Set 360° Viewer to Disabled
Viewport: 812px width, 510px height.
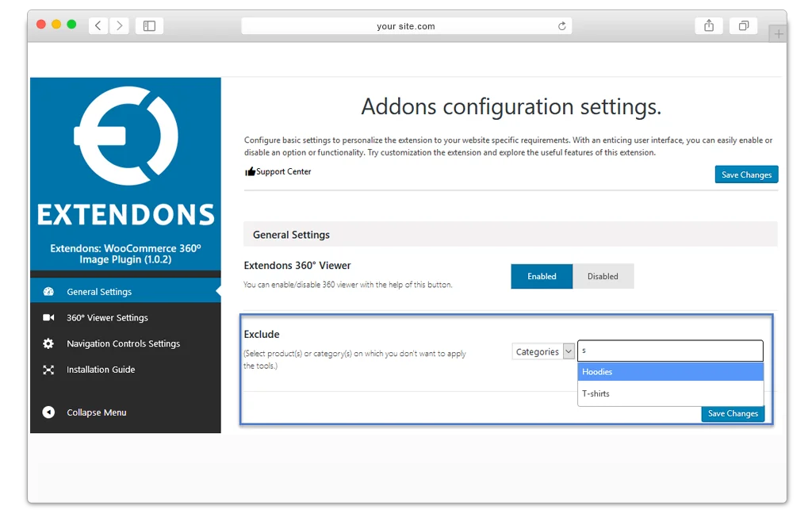pyautogui.click(x=603, y=276)
